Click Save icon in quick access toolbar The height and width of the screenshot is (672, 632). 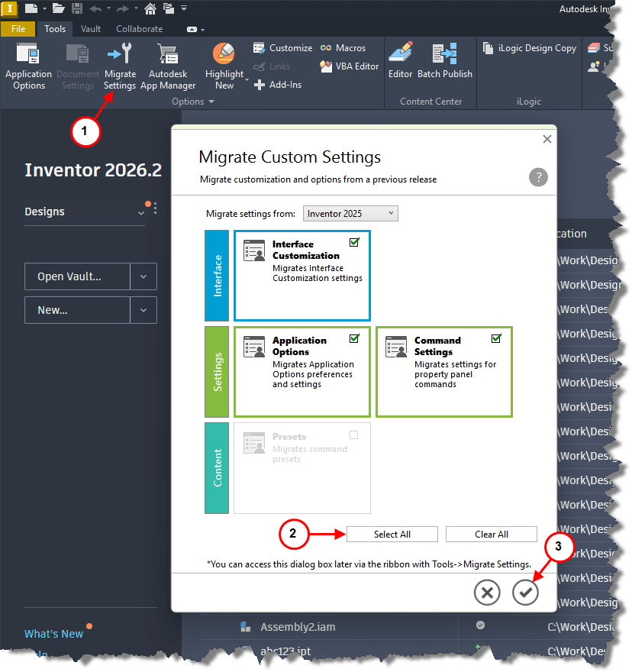click(77, 8)
